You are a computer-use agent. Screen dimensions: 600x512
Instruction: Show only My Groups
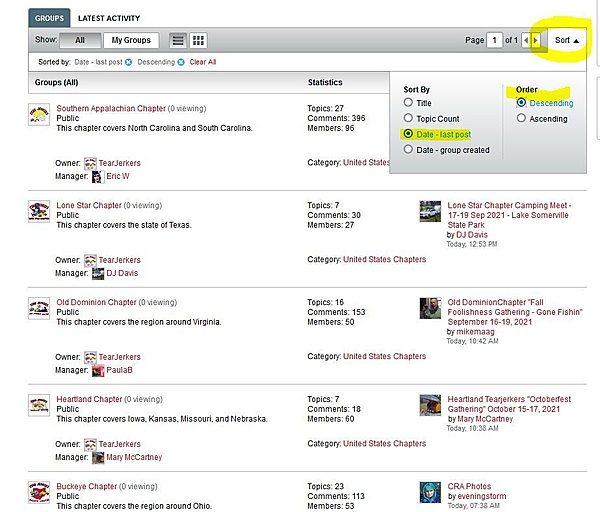[130, 40]
